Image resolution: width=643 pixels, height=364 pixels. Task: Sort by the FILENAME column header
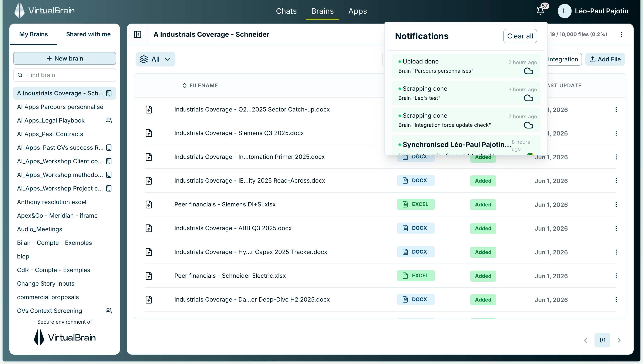200,86
